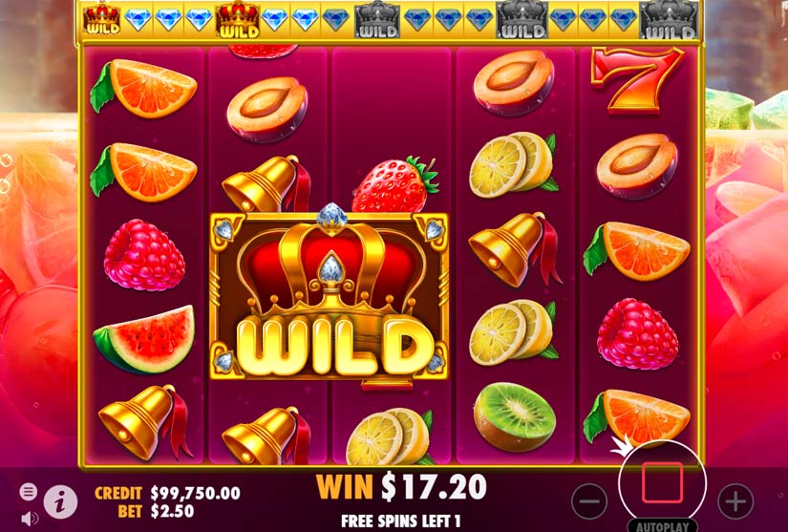Click the CREDIT balance value
788x532 pixels.
point(196,493)
